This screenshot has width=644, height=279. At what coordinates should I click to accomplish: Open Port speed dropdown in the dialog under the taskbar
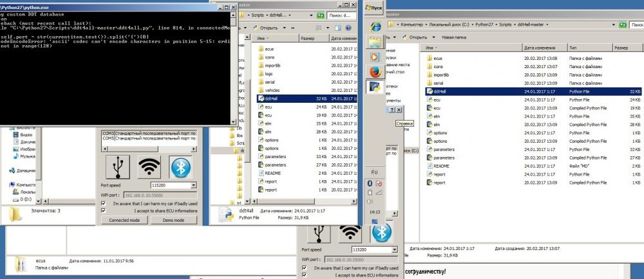(x=395, y=249)
